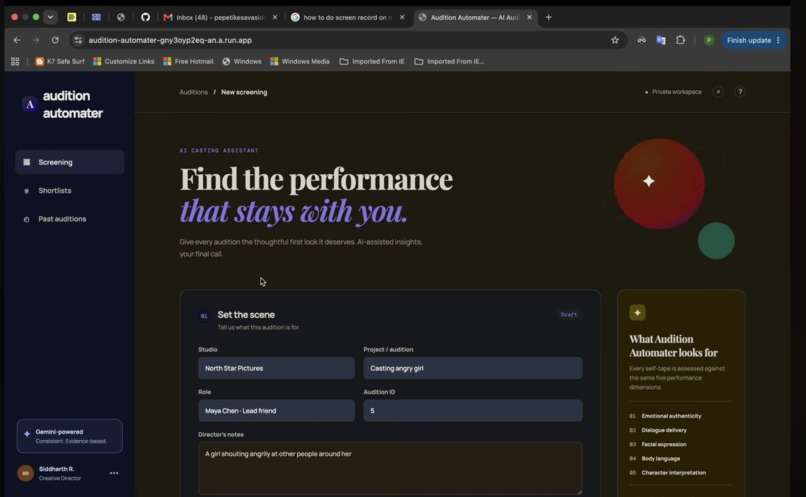Screen dimensions: 806x497
Task: Click the Emotional authenticity dimension
Action: coord(671,416)
